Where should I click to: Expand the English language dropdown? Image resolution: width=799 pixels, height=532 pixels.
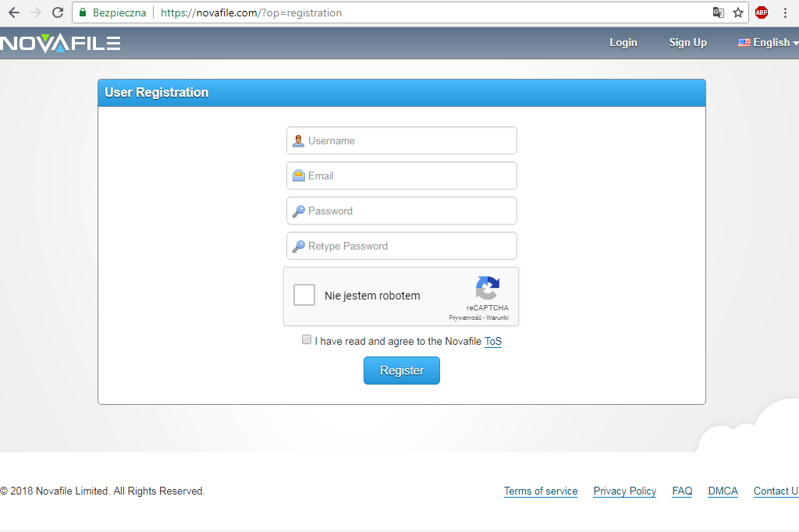[x=769, y=43]
